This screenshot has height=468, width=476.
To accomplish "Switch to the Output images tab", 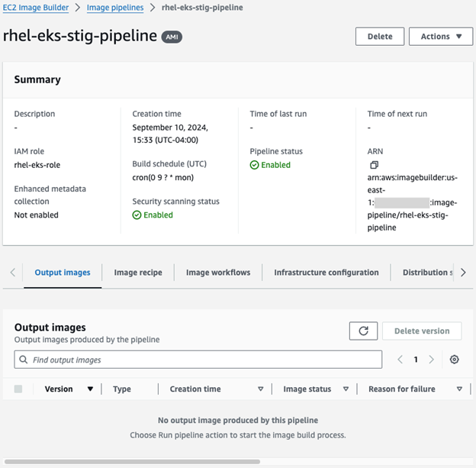I will pos(63,273).
